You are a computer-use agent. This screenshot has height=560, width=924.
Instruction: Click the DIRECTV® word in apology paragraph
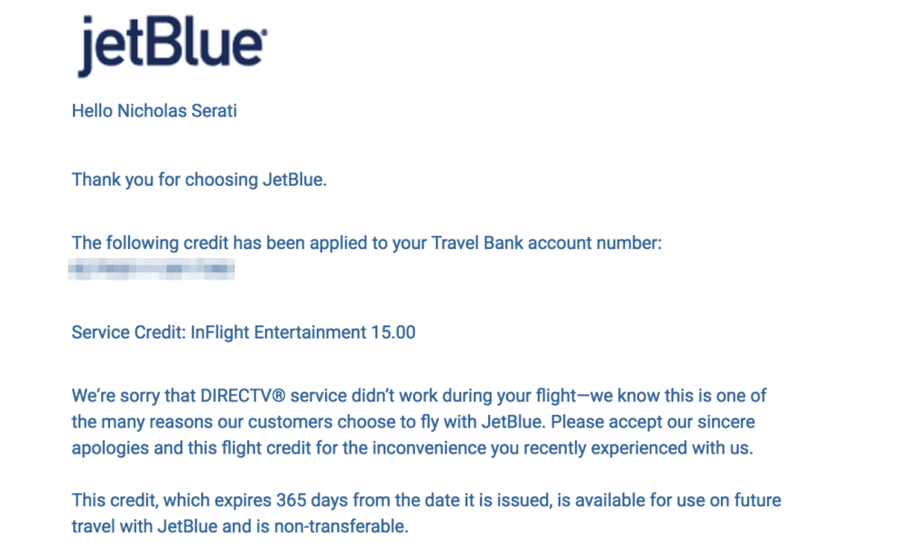click(x=243, y=396)
